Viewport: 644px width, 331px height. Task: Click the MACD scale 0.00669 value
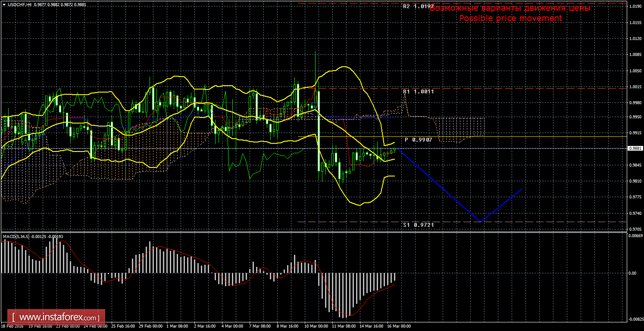(635, 235)
